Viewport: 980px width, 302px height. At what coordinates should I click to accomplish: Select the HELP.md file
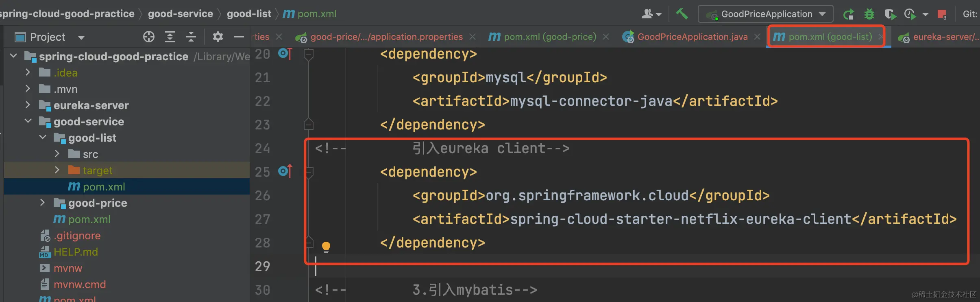tap(76, 252)
